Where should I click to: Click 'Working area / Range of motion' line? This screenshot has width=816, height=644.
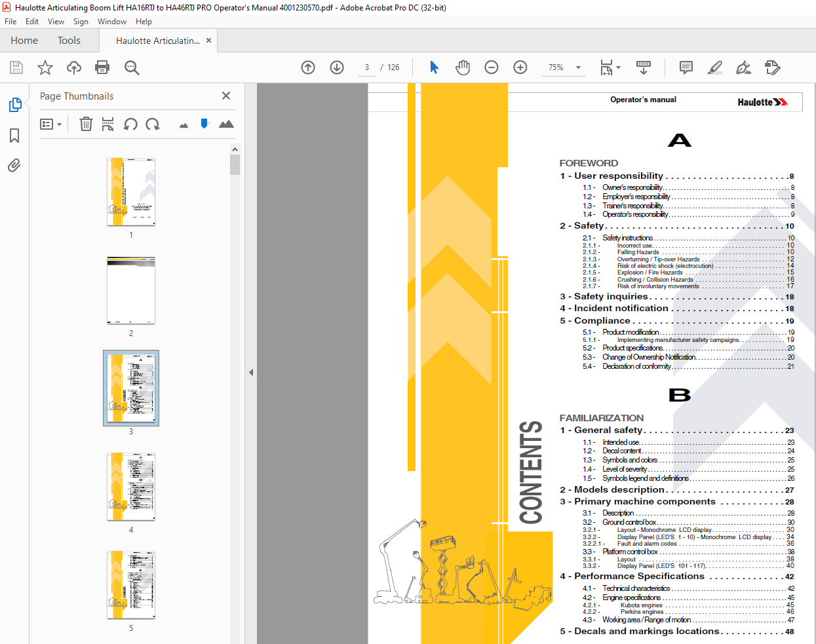click(688, 620)
